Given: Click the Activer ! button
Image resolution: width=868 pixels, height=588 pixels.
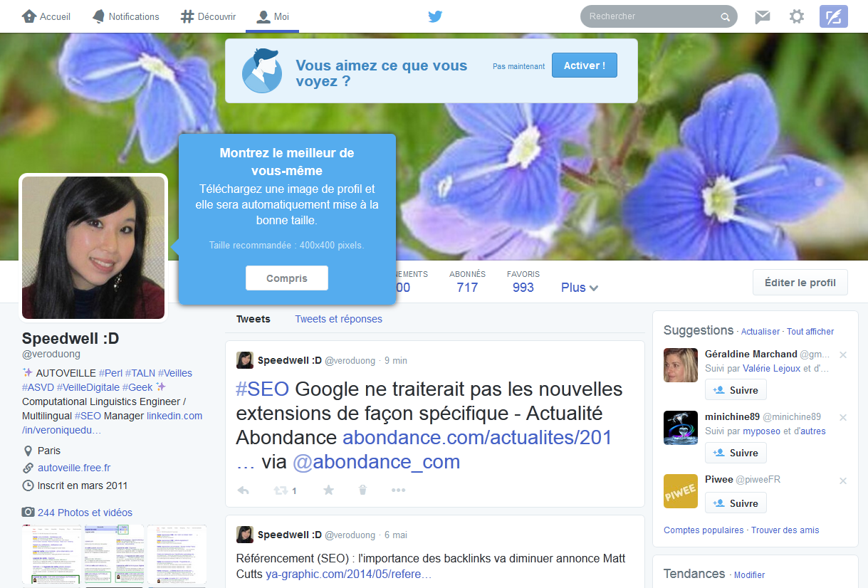Looking at the screenshot, I should click(x=584, y=65).
